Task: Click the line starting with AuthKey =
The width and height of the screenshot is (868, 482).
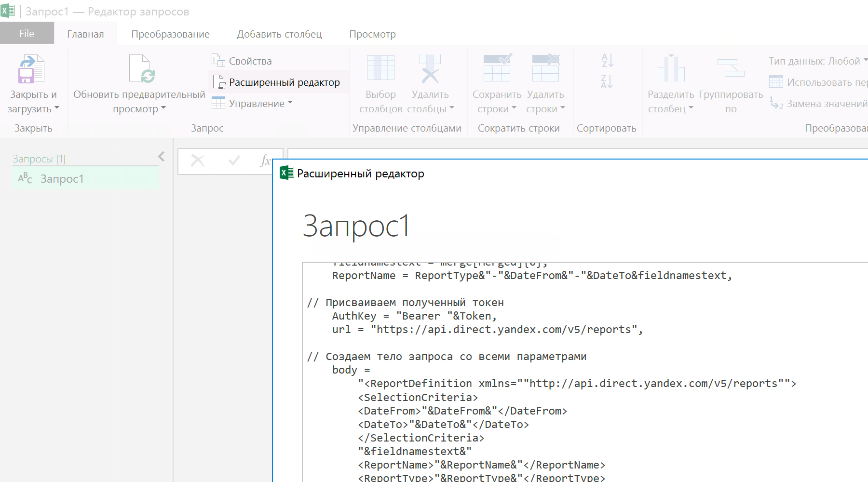Action: click(414, 316)
